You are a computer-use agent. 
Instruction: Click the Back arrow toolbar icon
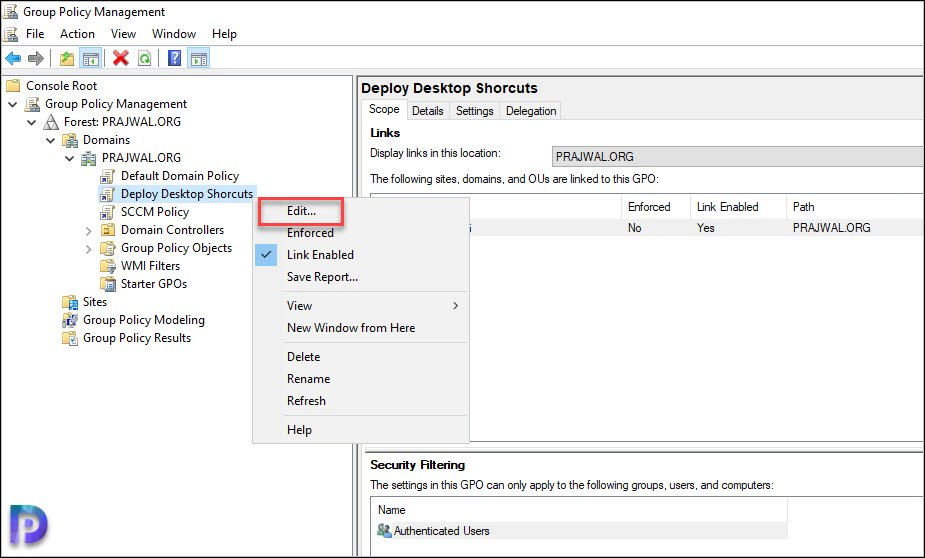(x=13, y=58)
